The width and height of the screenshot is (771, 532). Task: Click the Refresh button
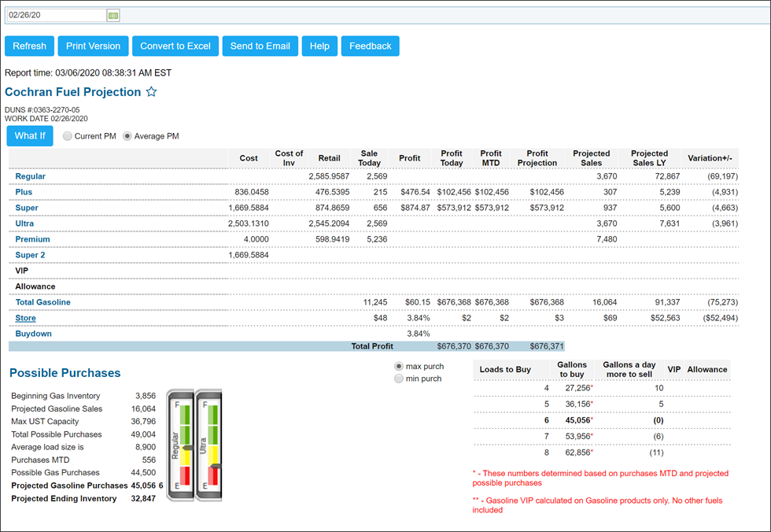[30, 46]
